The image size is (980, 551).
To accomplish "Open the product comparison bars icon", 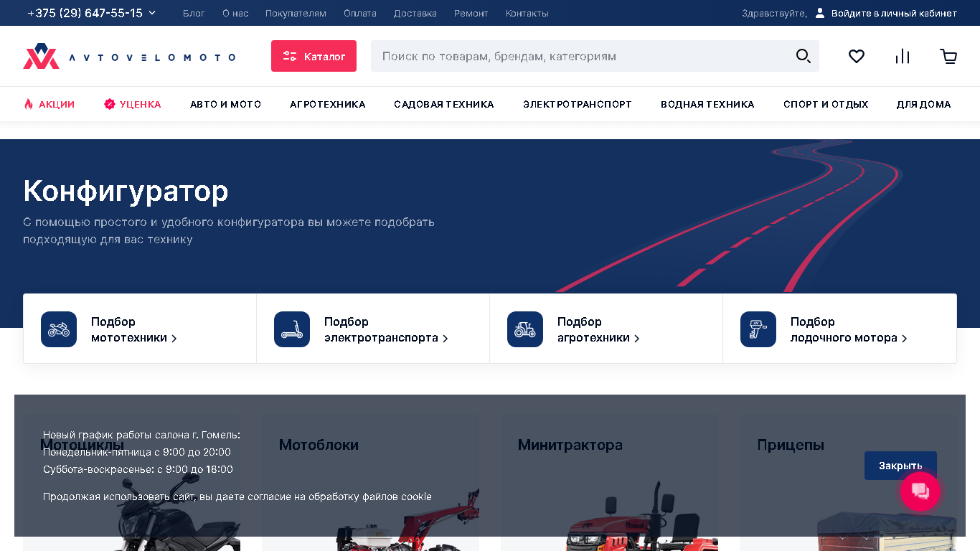I will (903, 56).
